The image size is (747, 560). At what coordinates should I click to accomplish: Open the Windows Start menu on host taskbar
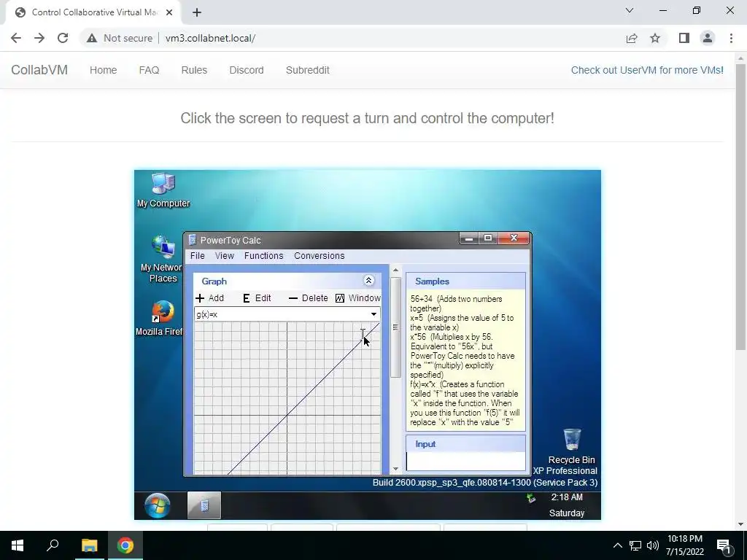click(18, 545)
